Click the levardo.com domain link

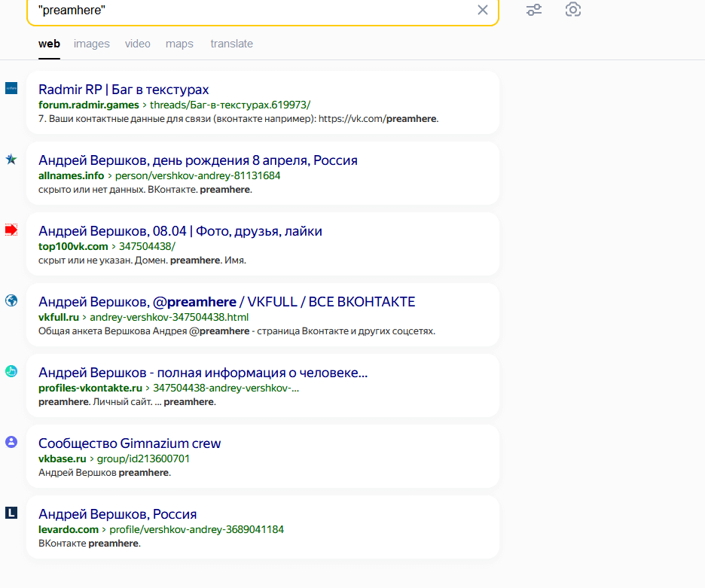[69, 529]
